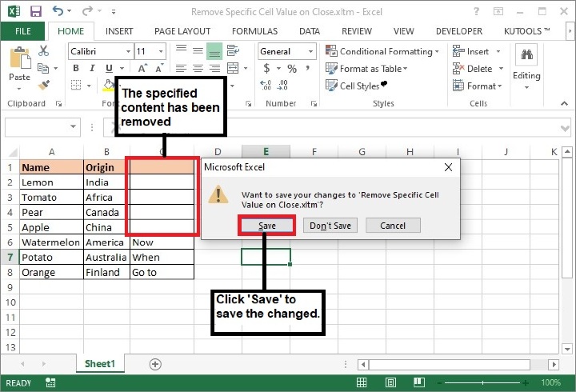The height and width of the screenshot is (392, 576).
Task: Click the zoom slider in status bar
Action: click(x=482, y=383)
